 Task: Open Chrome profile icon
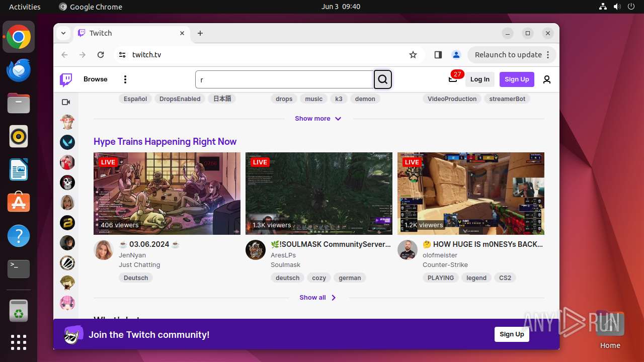click(456, 55)
